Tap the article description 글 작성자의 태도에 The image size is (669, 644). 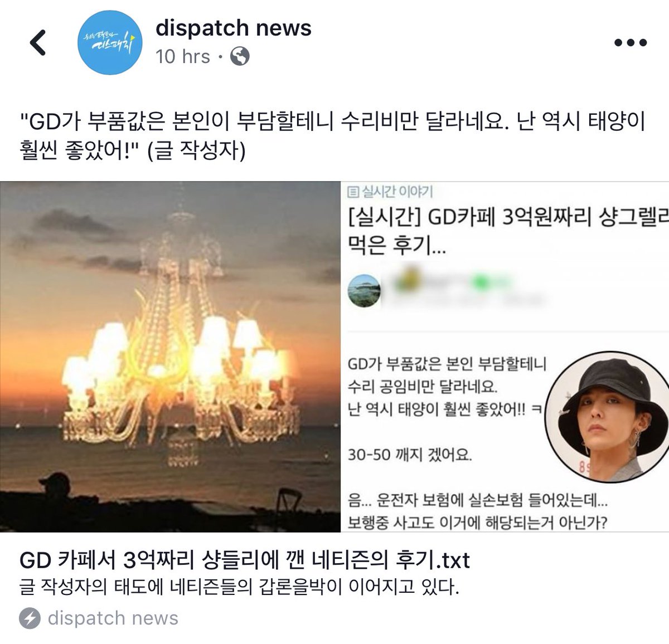(239, 587)
